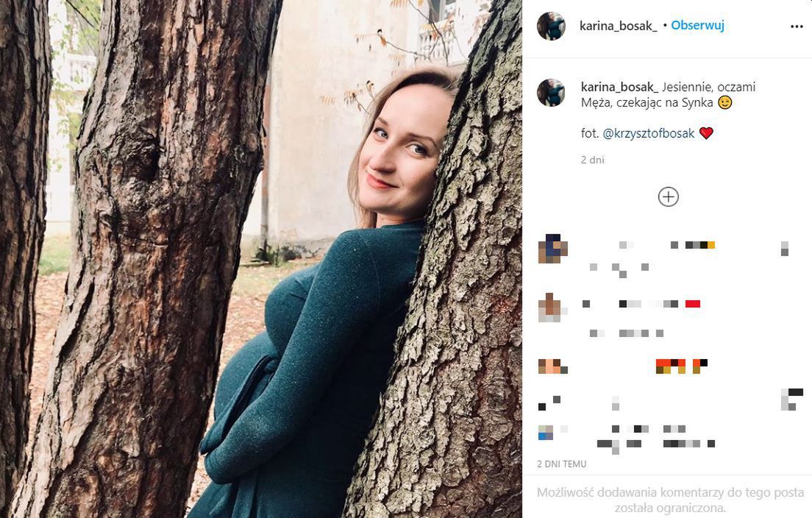Screen dimensions: 812x518
Task: Click the circled plus to load more comments
Action: [668, 196]
